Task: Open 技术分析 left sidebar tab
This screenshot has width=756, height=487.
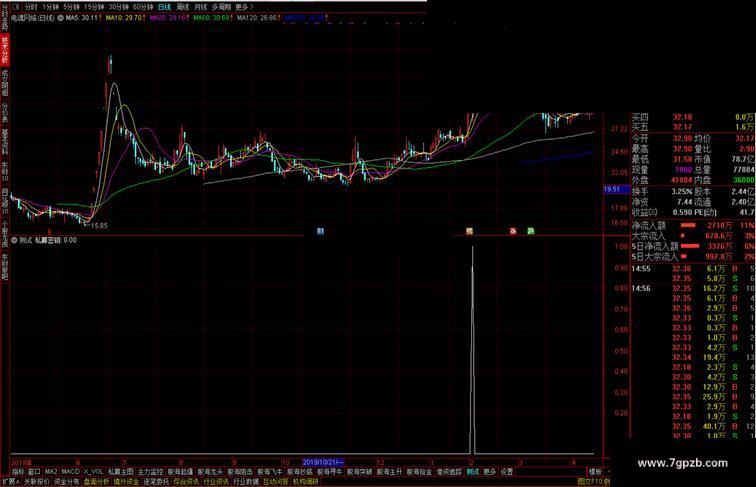Action: (5, 51)
